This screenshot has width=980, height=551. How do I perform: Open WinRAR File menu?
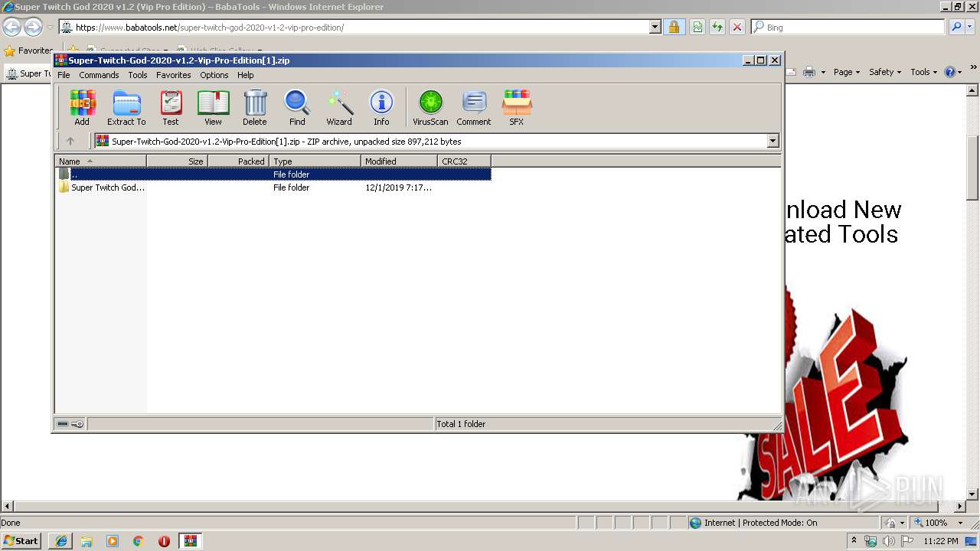pyautogui.click(x=64, y=75)
